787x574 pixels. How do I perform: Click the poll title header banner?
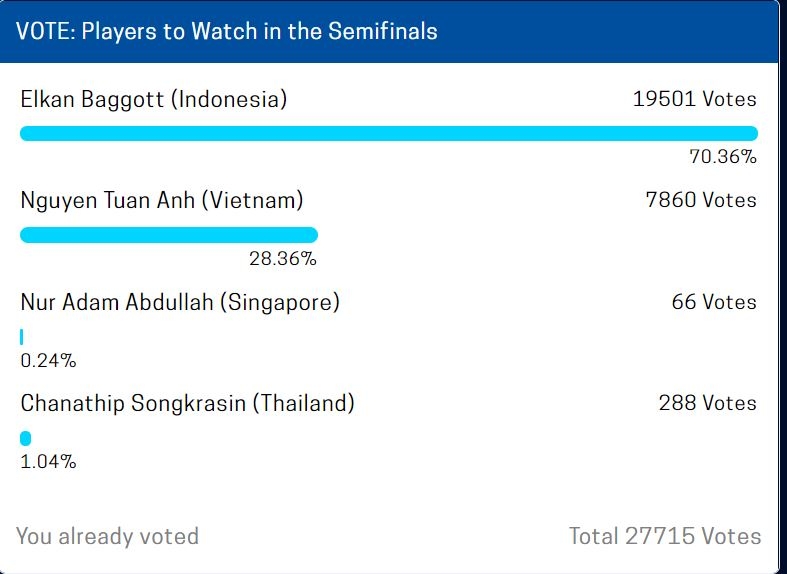click(x=389, y=32)
